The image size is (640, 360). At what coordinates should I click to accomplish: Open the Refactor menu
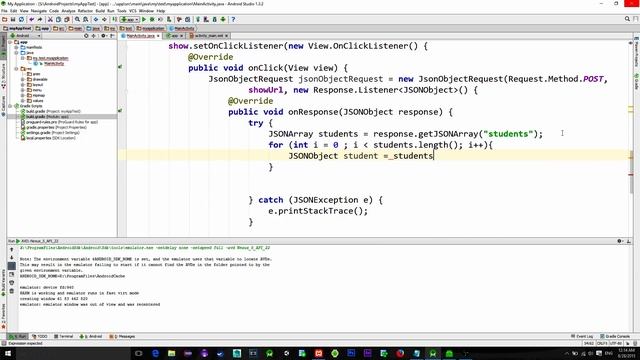pyautogui.click(x=85, y=11)
